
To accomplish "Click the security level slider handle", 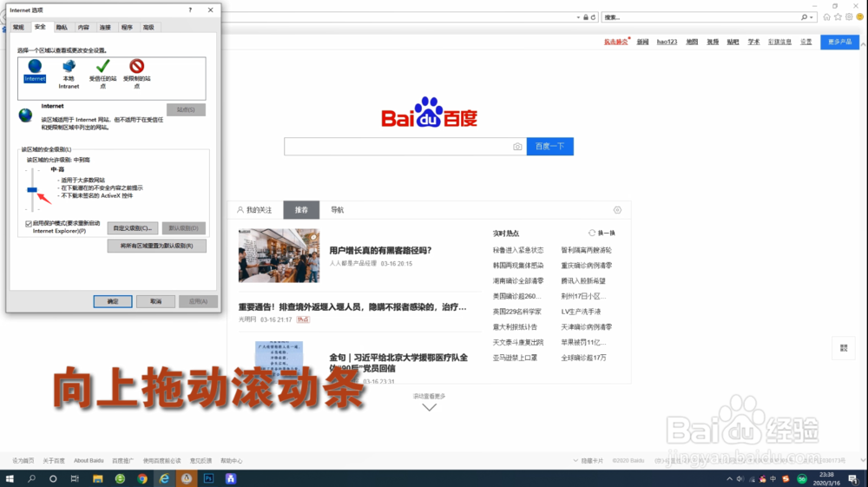I will click(32, 190).
